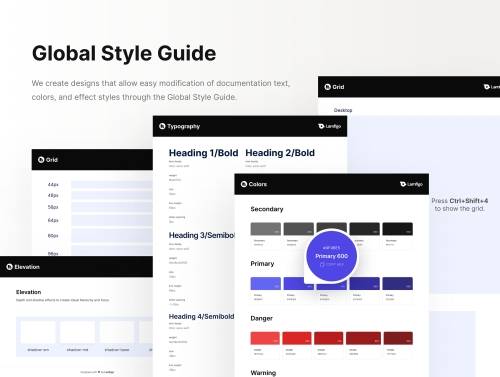The image size is (500, 377).
Task: Click the Heading 2/Bold sample
Action: tap(280, 153)
